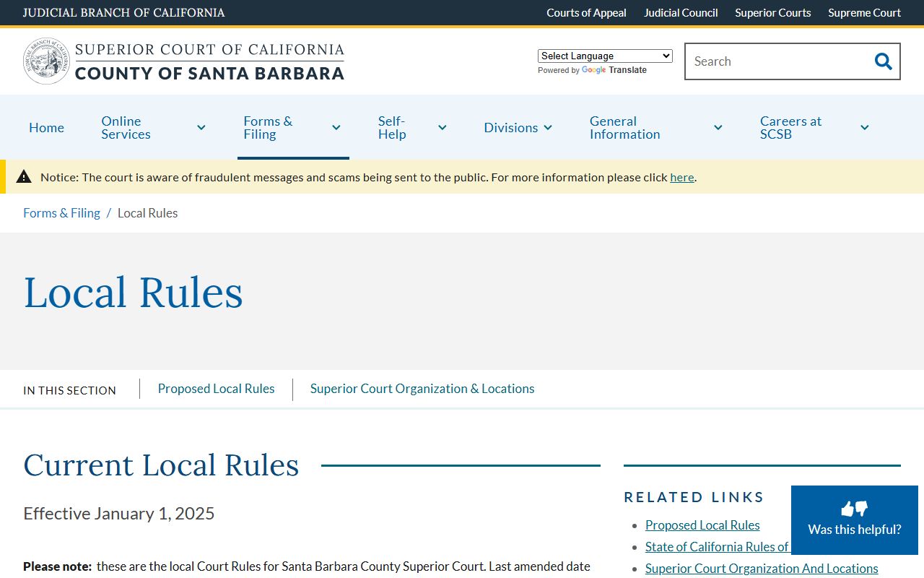Click the 'Was this helpful?' button
This screenshot has width=924, height=578.
click(x=855, y=520)
